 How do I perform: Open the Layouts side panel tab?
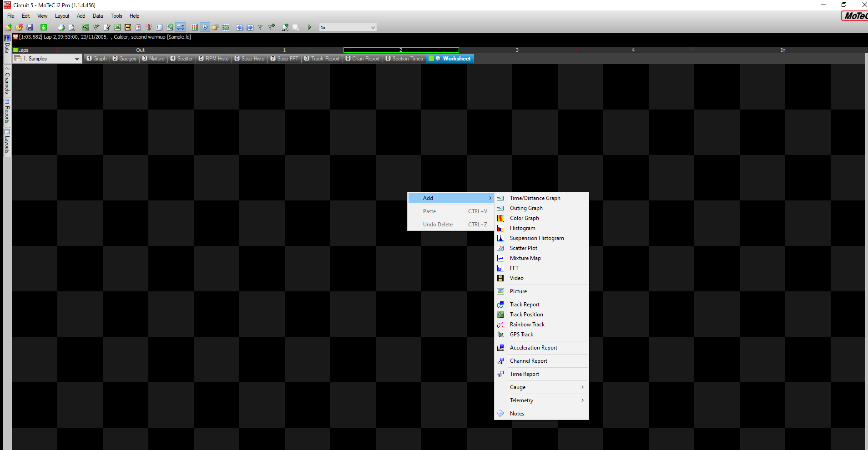(x=7, y=142)
